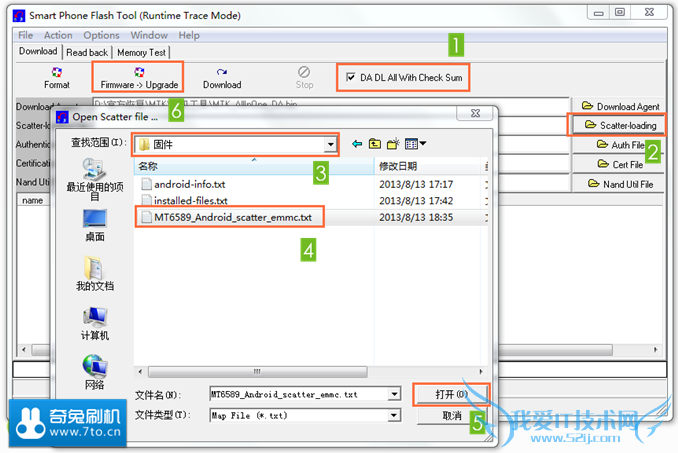Click the Firmware -> Upgrade icon
678x453 pixels.
click(139, 78)
